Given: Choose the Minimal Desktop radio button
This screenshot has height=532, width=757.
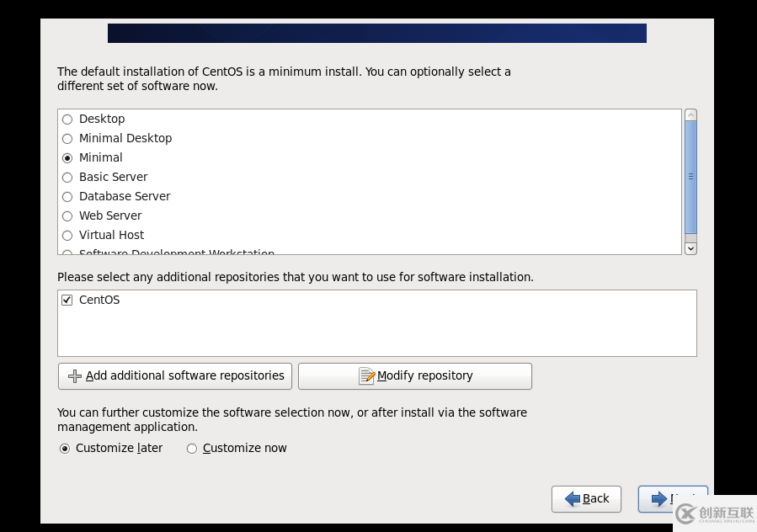Looking at the screenshot, I should tap(67, 139).
